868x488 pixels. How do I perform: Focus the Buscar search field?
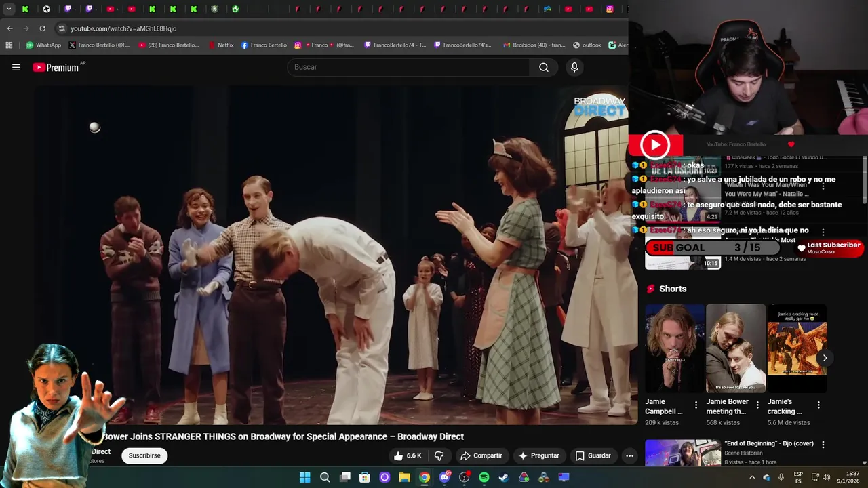408,67
